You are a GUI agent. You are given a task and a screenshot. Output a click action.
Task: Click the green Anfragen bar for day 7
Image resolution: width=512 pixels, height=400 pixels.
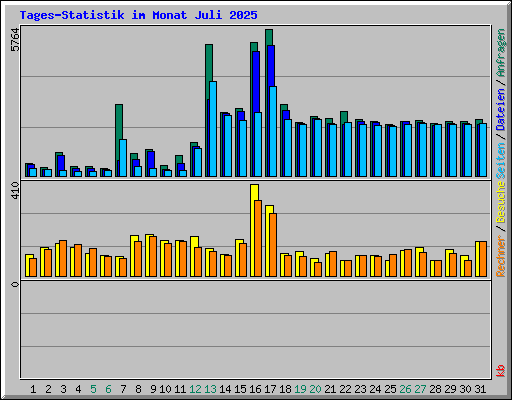pyautogui.click(x=119, y=122)
